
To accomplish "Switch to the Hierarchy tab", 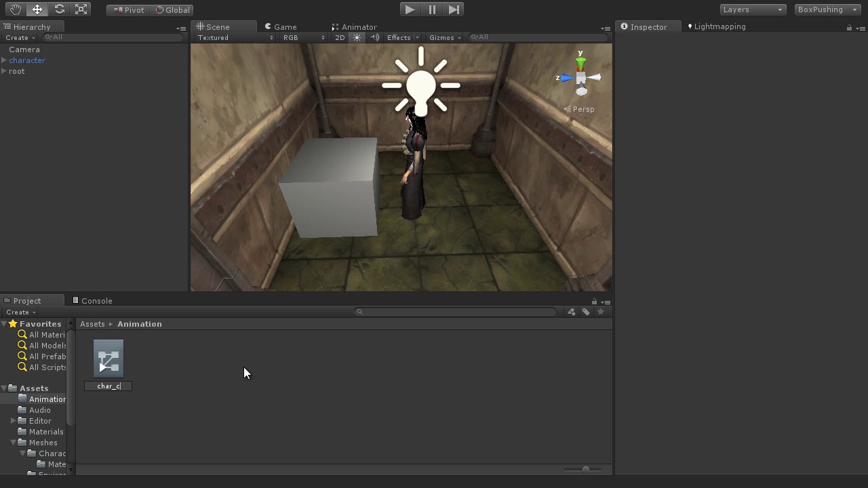I will pyautogui.click(x=32, y=27).
